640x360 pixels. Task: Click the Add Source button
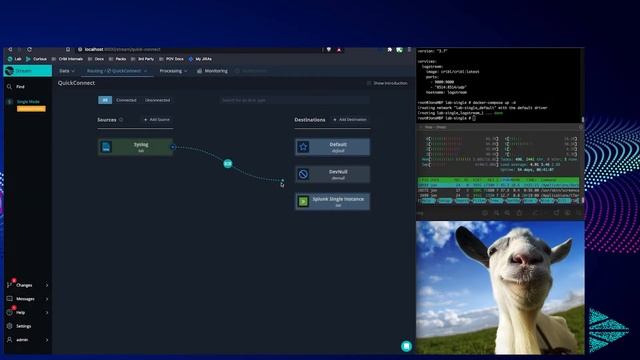pos(157,120)
